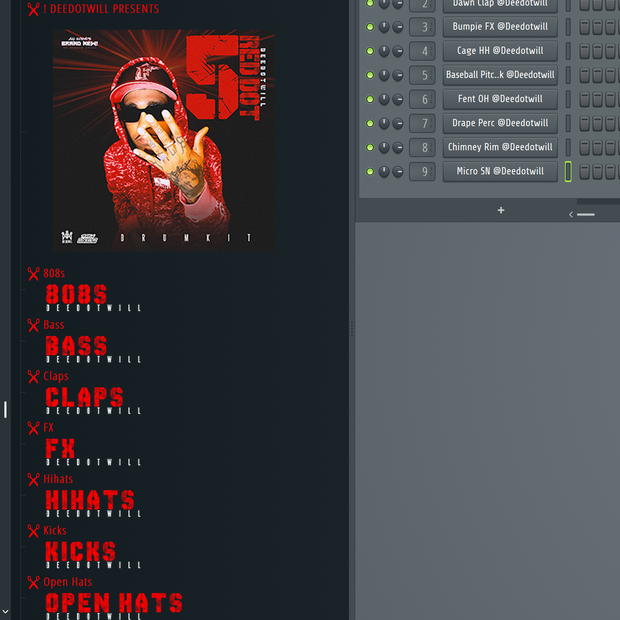Mute the Drape Perc channel via green LED
This screenshot has width=620, height=620.
click(370, 123)
